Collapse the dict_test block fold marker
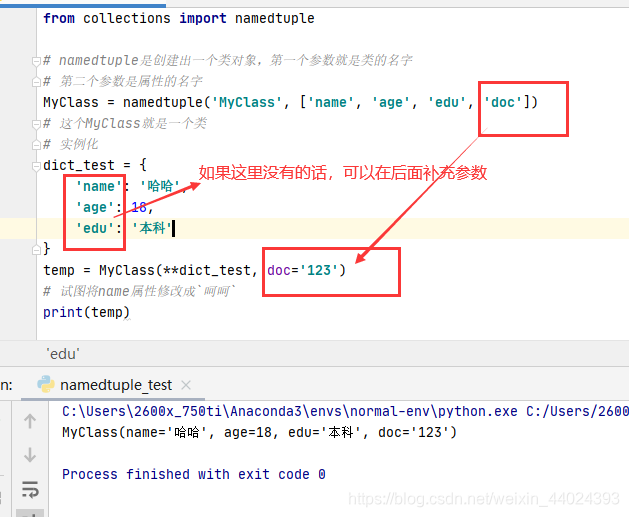 click(36, 166)
